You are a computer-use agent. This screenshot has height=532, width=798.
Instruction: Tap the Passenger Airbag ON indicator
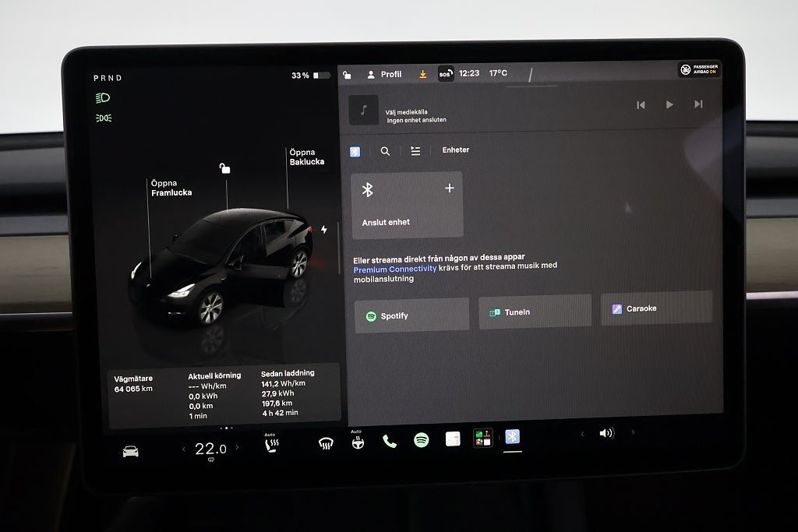click(x=700, y=69)
